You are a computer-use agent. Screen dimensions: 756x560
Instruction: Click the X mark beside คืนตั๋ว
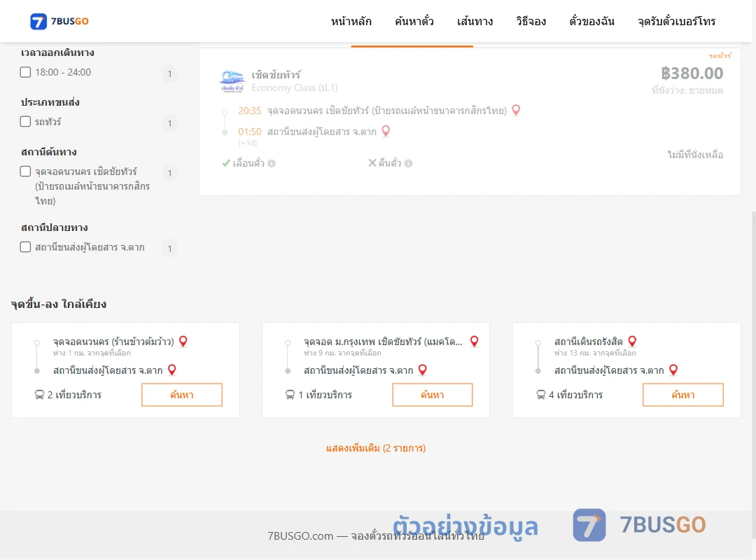(x=372, y=163)
